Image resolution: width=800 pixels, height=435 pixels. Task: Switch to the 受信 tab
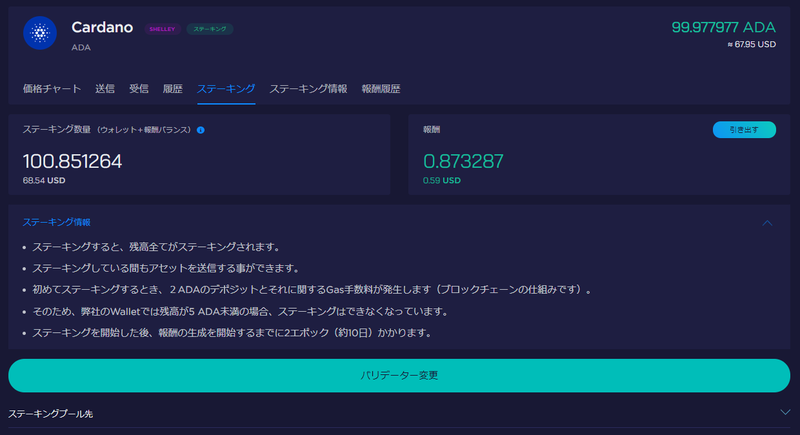coord(138,89)
